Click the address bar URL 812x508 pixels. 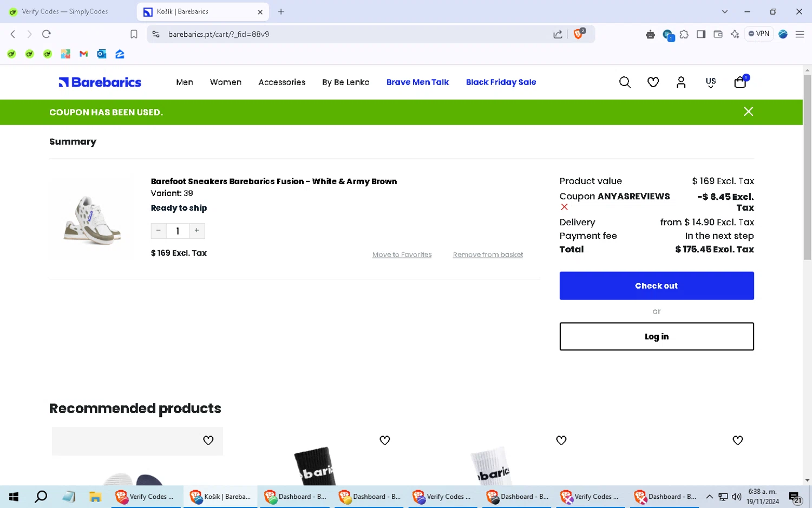click(x=219, y=34)
